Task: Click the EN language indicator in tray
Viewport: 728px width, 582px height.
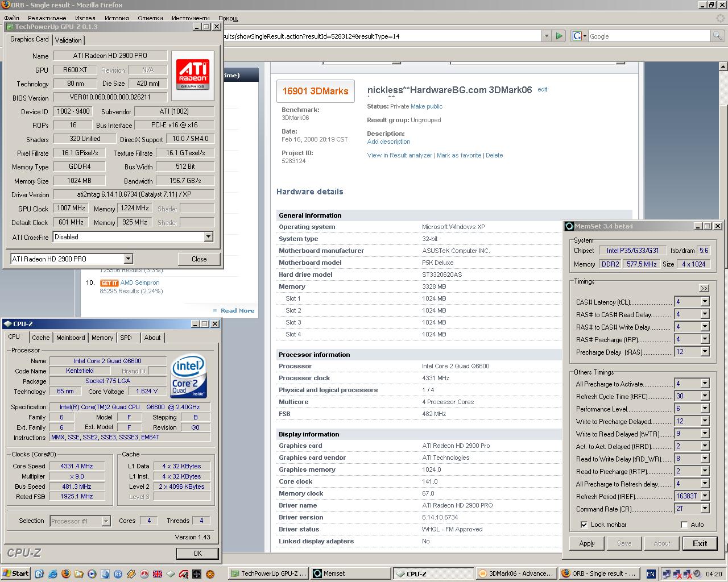Action: click(x=651, y=574)
